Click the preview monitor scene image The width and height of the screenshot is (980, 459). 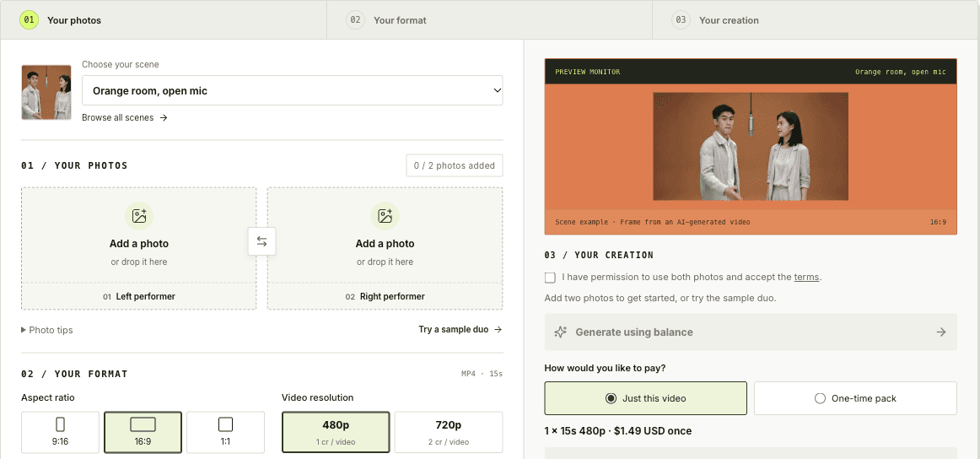click(x=751, y=146)
